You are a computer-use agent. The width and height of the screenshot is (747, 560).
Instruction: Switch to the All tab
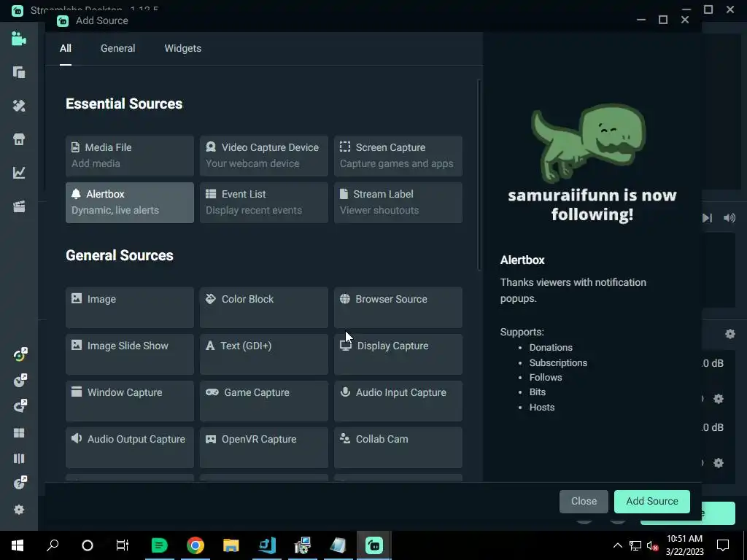coord(65,48)
